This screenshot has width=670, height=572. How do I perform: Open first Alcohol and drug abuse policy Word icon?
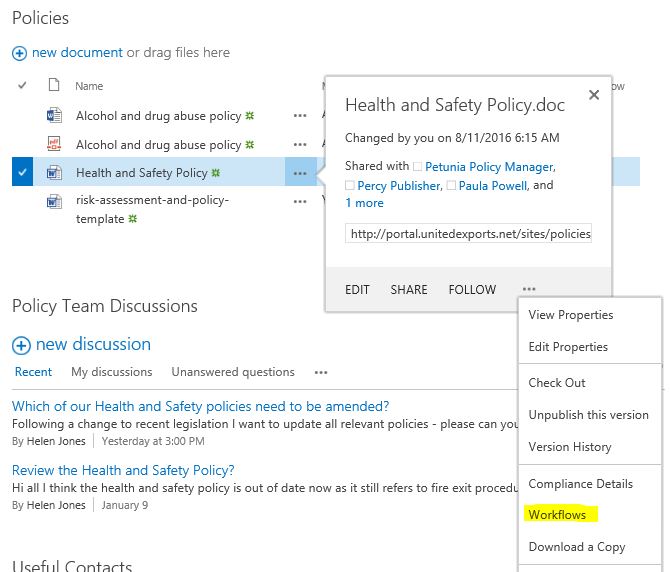54,116
